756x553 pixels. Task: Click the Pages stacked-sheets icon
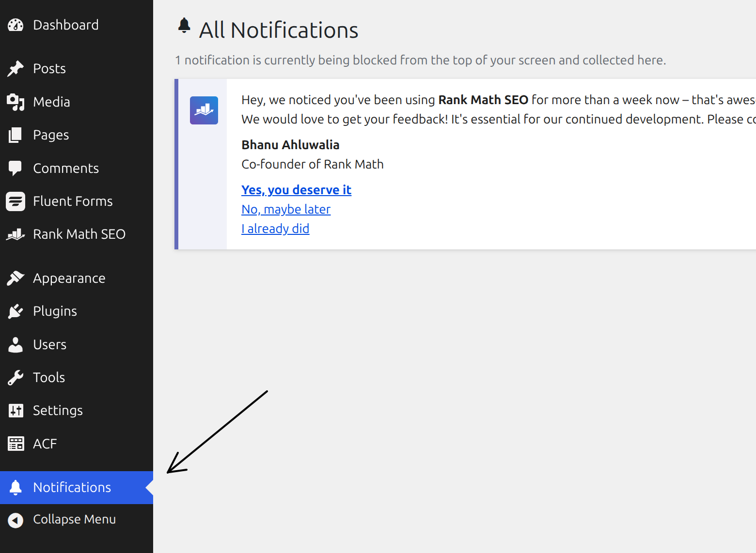click(x=16, y=135)
